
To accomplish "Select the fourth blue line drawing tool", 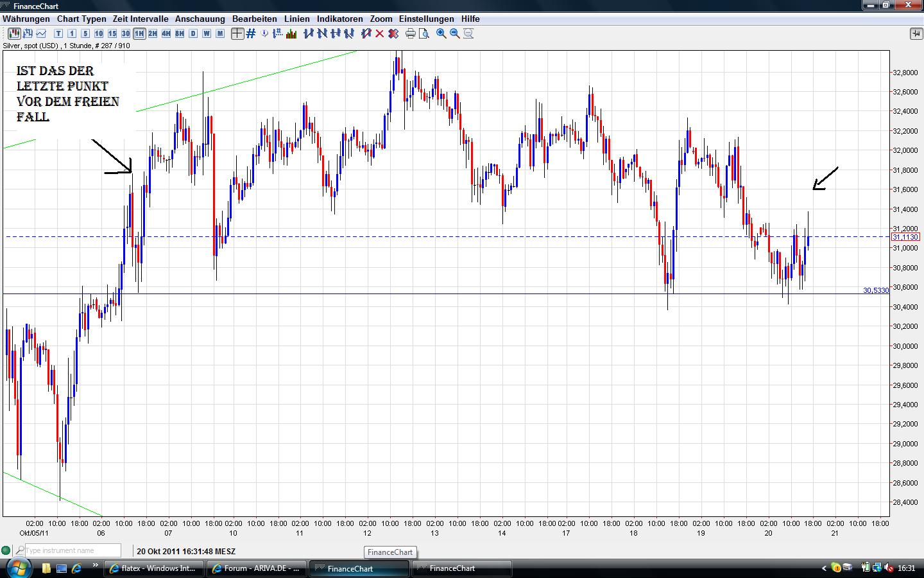I will point(349,33).
